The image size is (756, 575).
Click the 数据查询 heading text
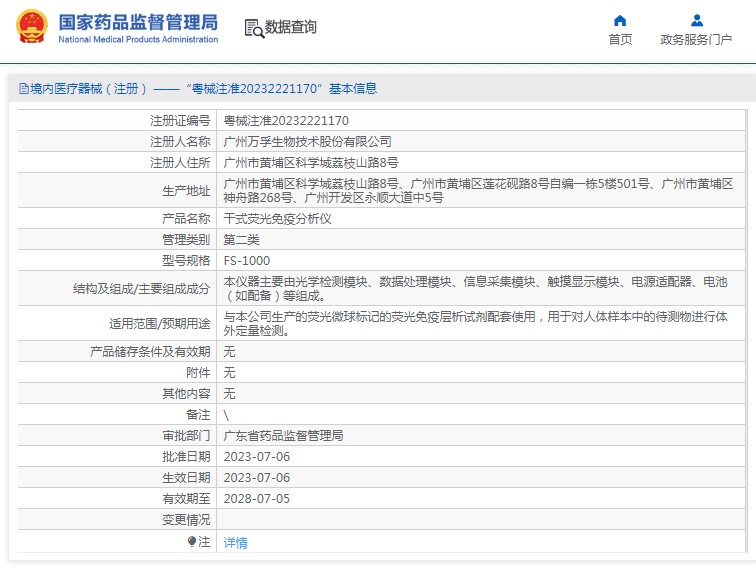pyautogui.click(x=290, y=28)
